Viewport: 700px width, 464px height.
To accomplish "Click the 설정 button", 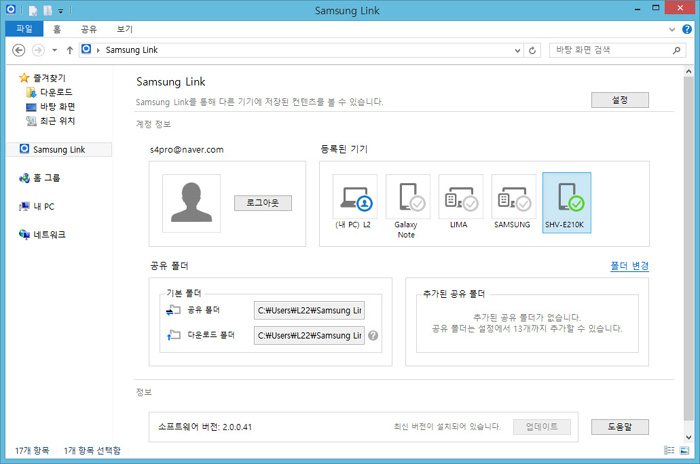I will click(x=620, y=100).
